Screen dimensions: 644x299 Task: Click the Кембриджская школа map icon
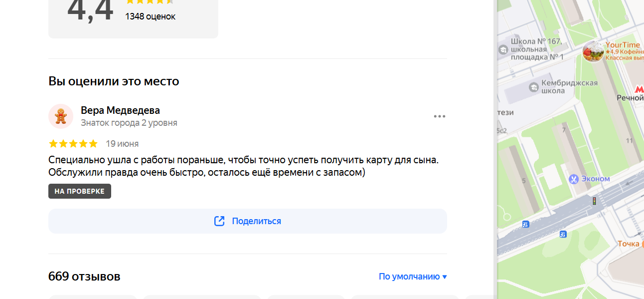coord(534,87)
